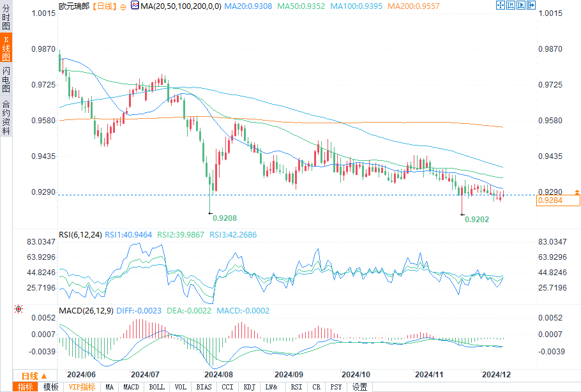This screenshot has height=392, width=581.
Task: Click the crosshair icon beside 日线 label
Action: 123,6
